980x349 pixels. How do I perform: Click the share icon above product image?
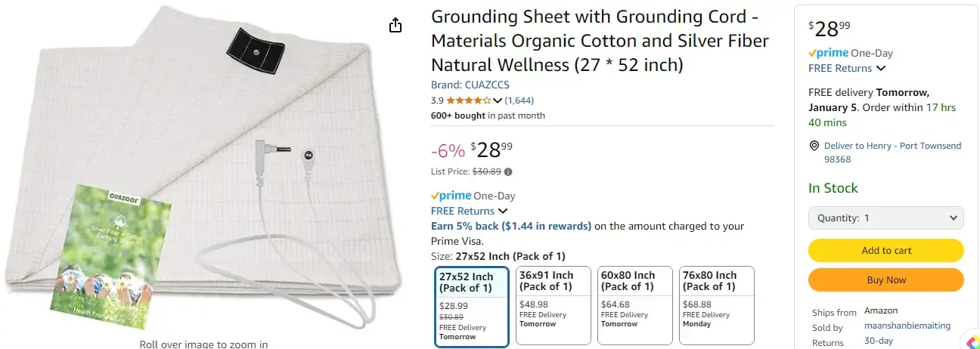point(395,26)
